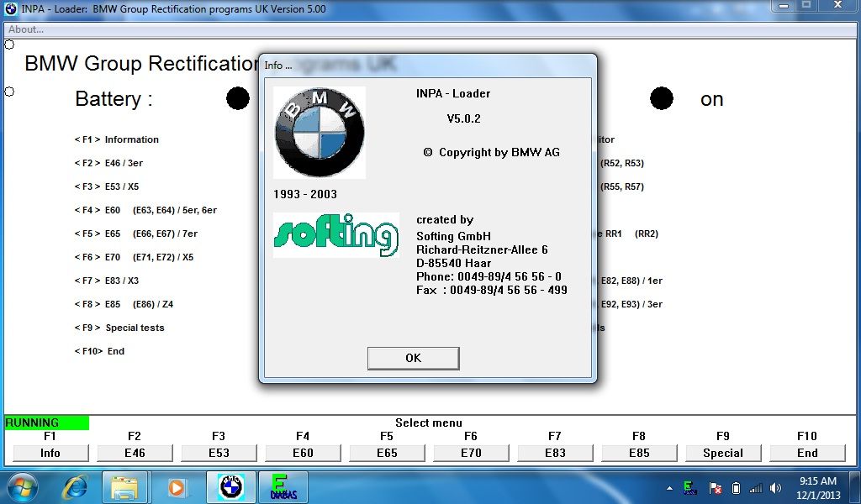The height and width of the screenshot is (504, 861).
Task: Click the INPA title bar BMW icon
Action: [11, 8]
